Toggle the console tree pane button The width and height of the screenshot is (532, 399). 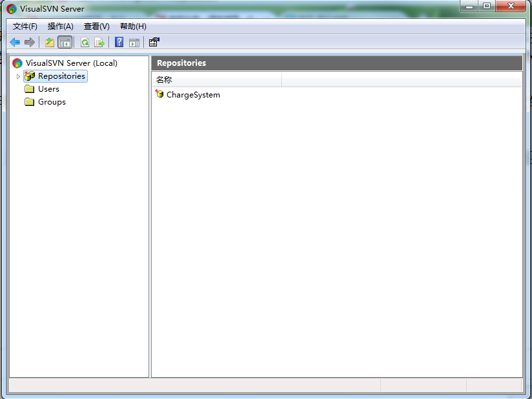click(65, 43)
